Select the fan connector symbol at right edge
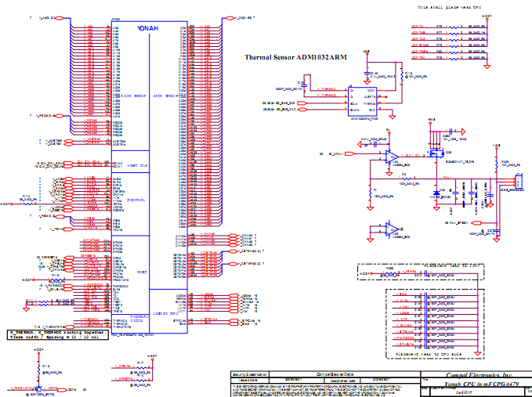This screenshot has height=397, width=532. click(x=519, y=181)
